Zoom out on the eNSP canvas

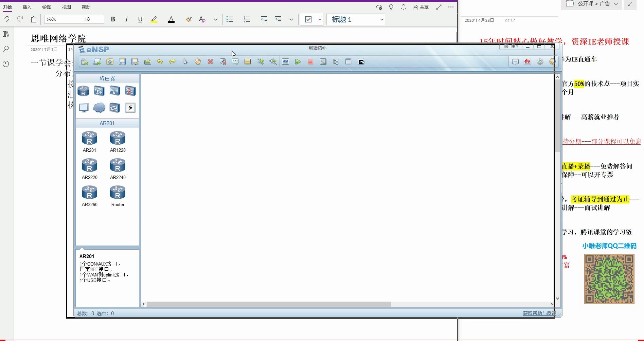[x=273, y=61]
